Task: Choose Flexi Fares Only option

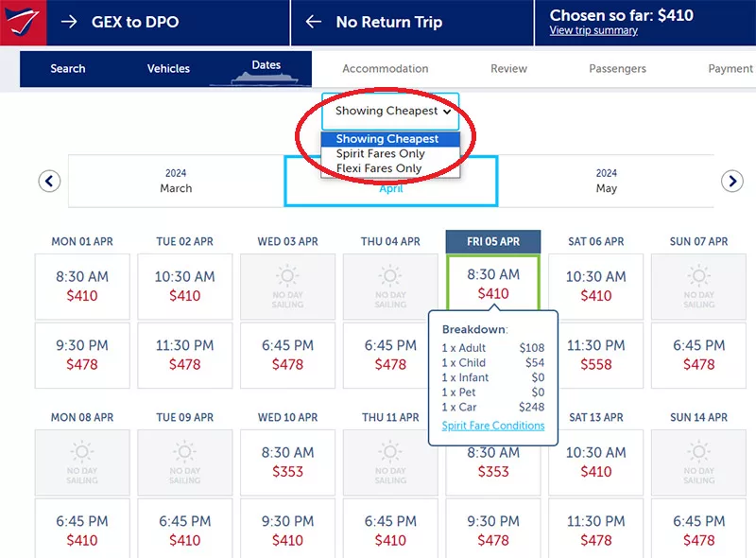Action: pyautogui.click(x=379, y=168)
